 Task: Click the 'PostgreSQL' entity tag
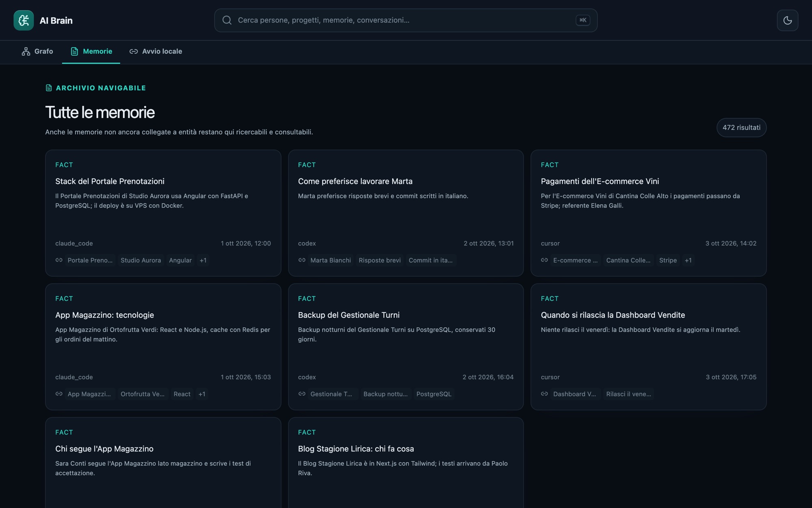pyautogui.click(x=434, y=394)
